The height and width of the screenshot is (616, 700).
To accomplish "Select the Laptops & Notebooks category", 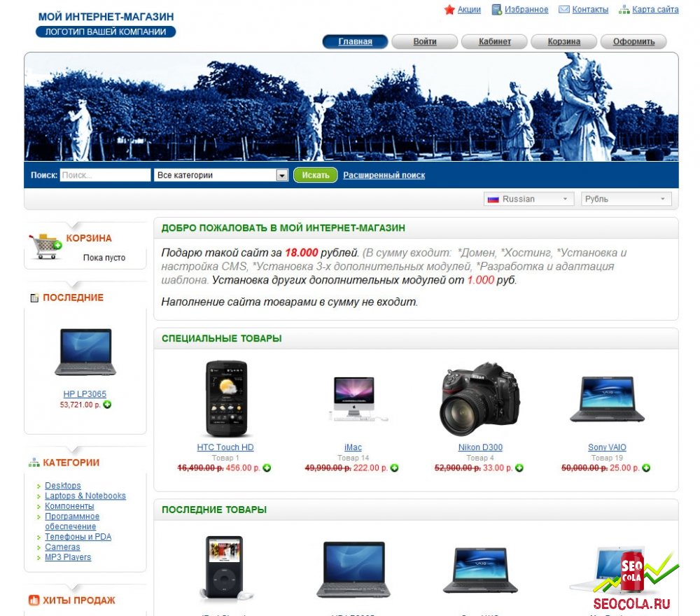I will (85, 496).
